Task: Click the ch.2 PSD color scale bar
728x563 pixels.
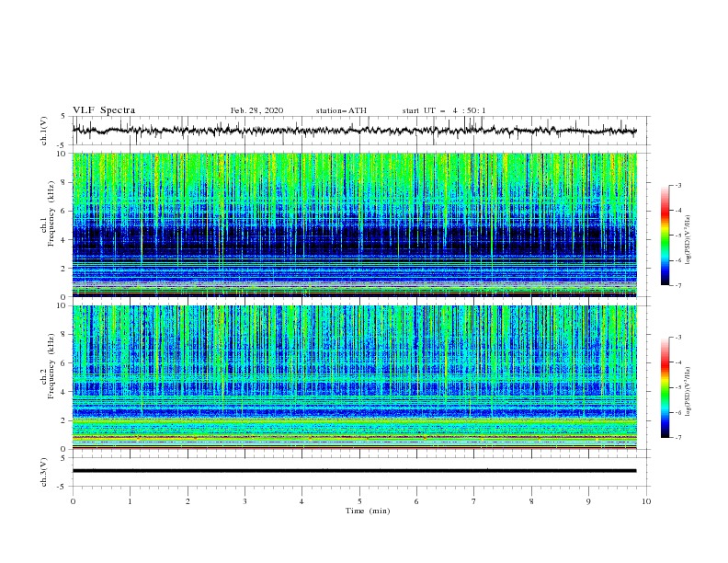Action: [665, 387]
